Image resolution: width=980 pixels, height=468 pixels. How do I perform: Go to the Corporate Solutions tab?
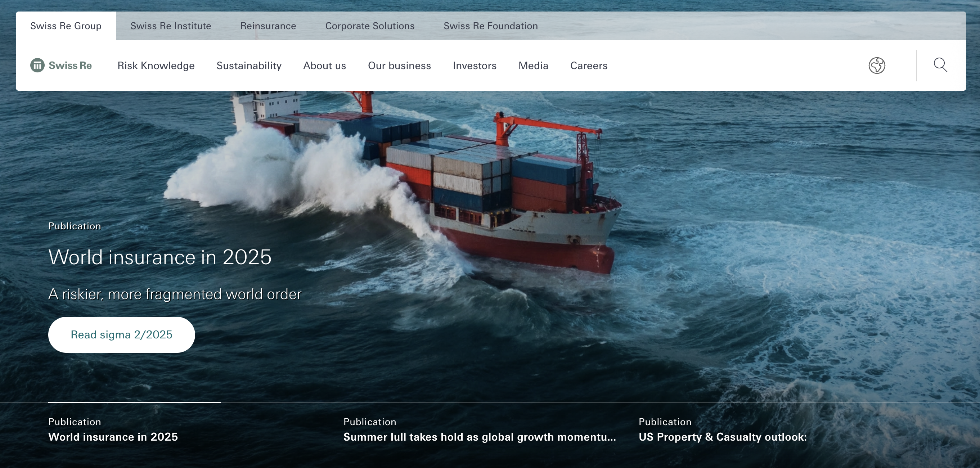click(x=369, y=26)
